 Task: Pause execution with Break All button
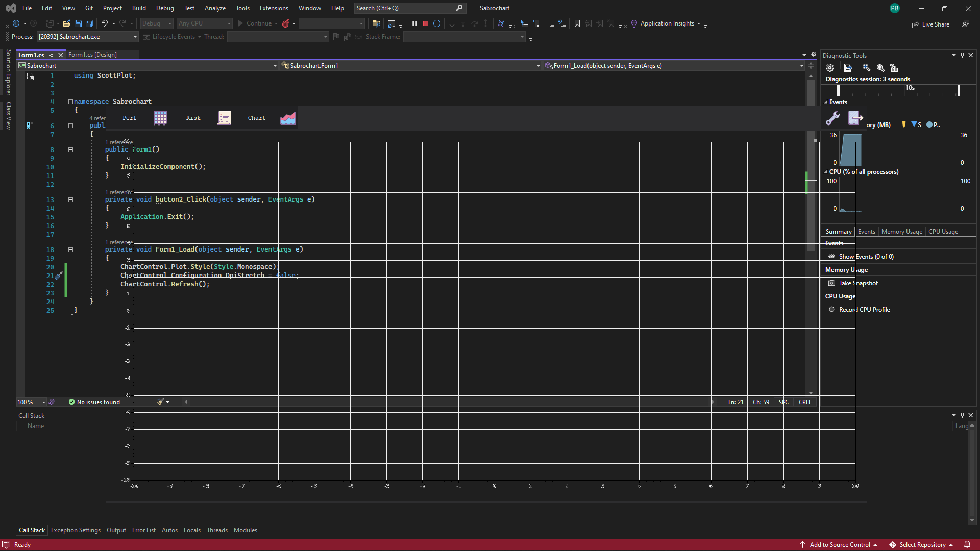(414, 23)
